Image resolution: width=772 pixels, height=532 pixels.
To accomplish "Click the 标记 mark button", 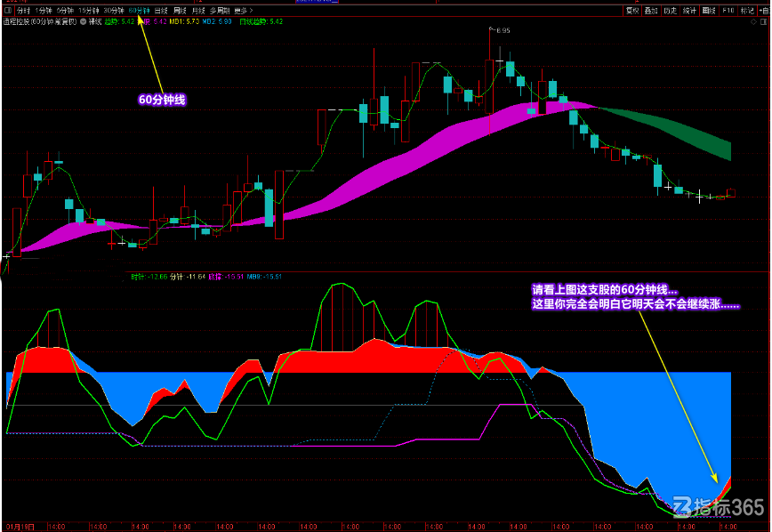I will (x=747, y=11).
